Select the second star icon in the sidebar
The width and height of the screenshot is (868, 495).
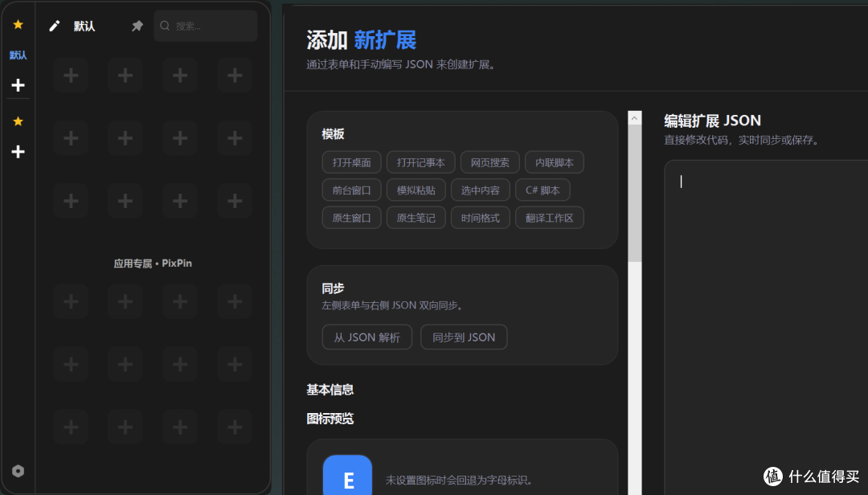click(x=18, y=121)
